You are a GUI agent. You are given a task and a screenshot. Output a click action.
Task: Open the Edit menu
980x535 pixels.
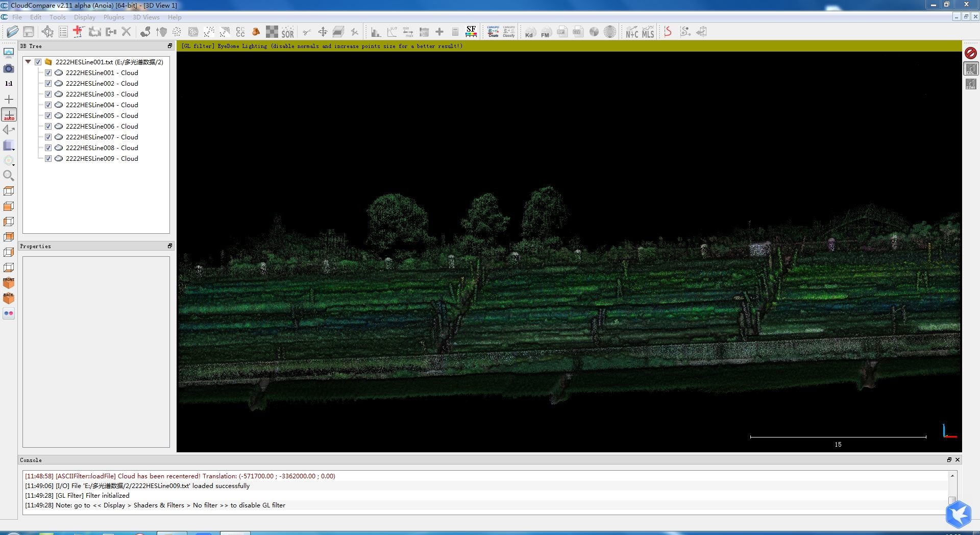(x=36, y=17)
